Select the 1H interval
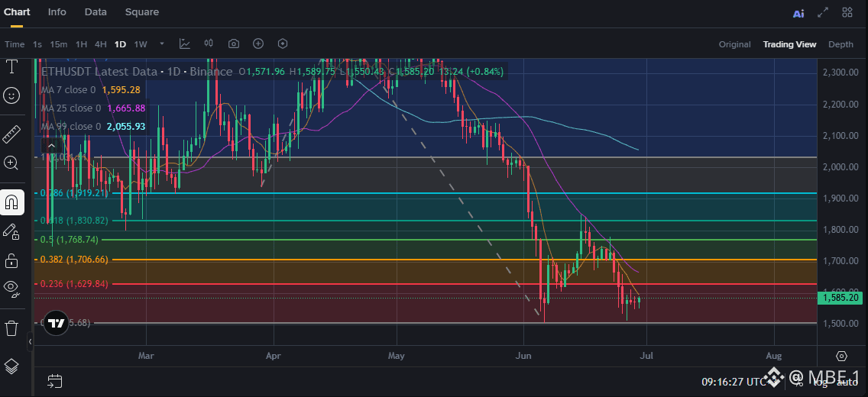Screen dimensions: 868x397 81,44
